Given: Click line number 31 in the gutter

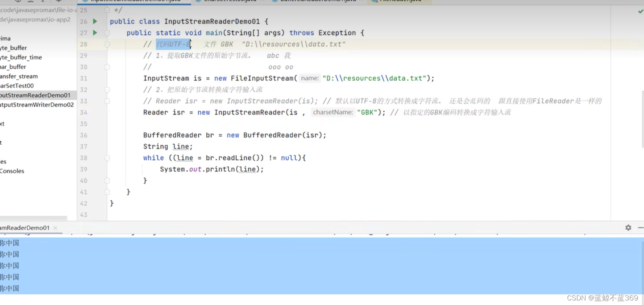Looking at the screenshot, I should point(84,78).
